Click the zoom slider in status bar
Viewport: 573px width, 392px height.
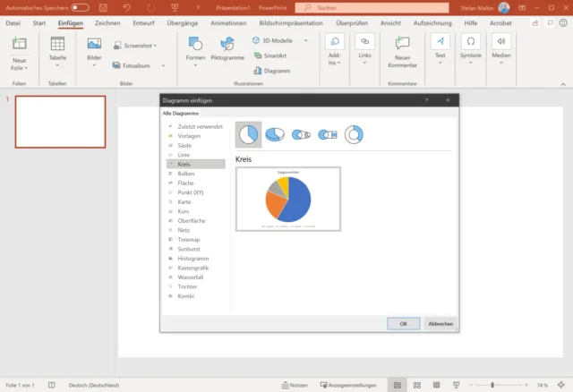pos(493,384)
